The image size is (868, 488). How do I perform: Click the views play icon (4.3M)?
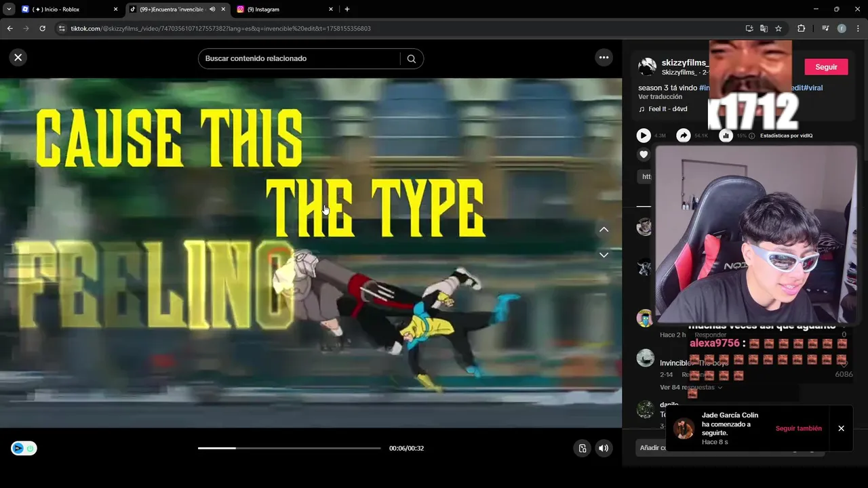(644, 136)
